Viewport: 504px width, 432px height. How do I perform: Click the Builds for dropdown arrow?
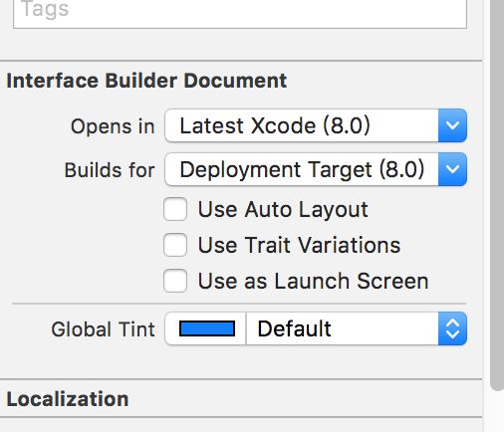[x=452, y=169]
